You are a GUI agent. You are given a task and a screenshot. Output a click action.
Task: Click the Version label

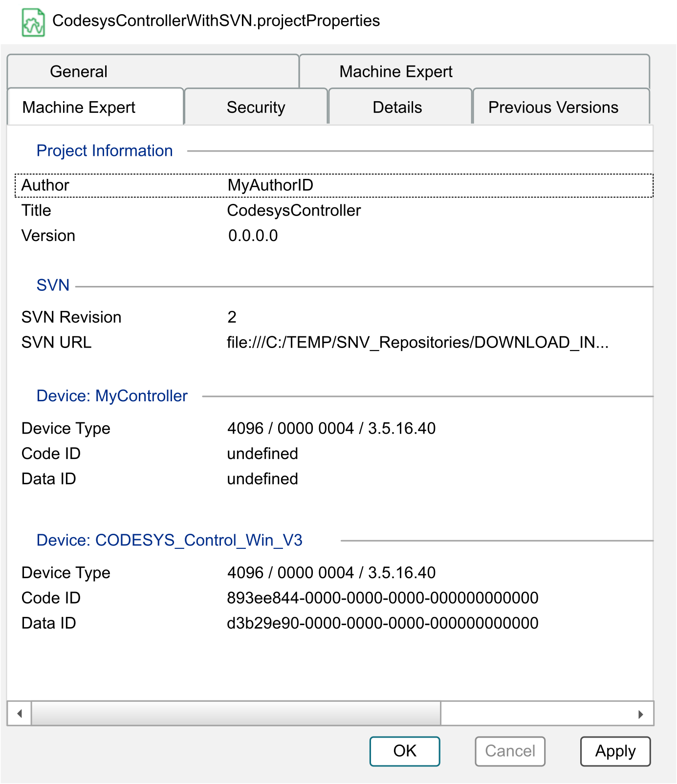pos(48,236)
